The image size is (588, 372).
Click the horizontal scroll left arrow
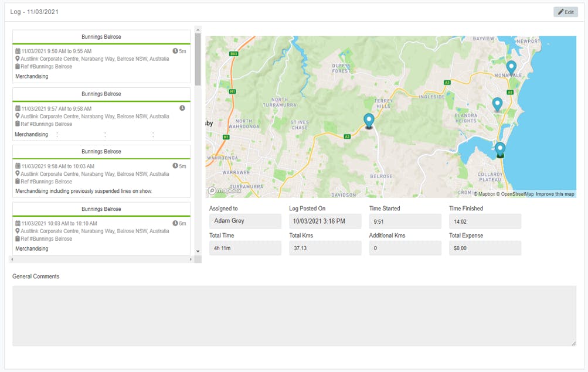(x=12, y=260)
